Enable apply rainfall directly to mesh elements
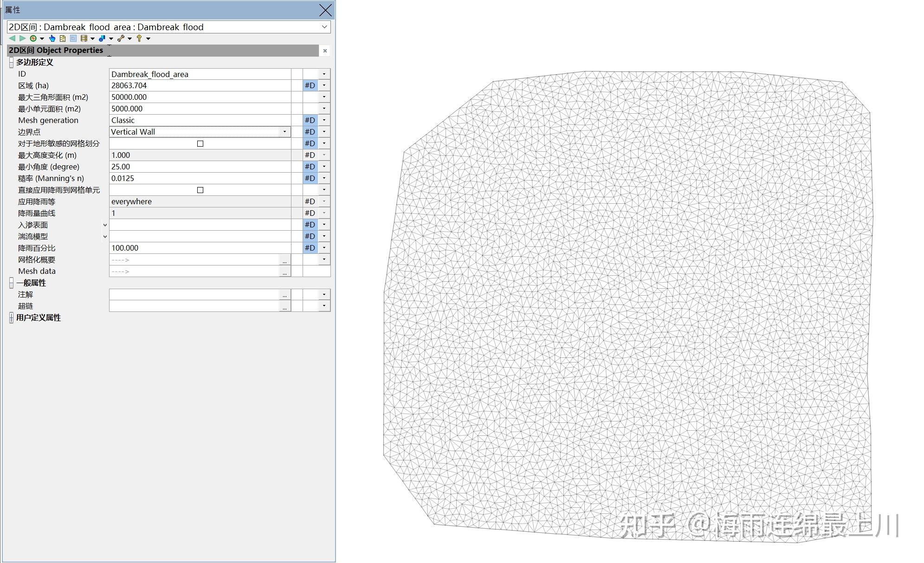924x563 pixels. pyautogui.click(x=200, y=190)
